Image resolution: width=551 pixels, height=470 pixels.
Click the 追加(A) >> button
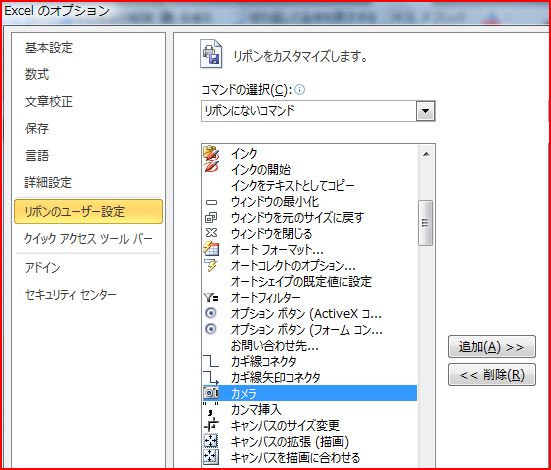click(492, 347)
